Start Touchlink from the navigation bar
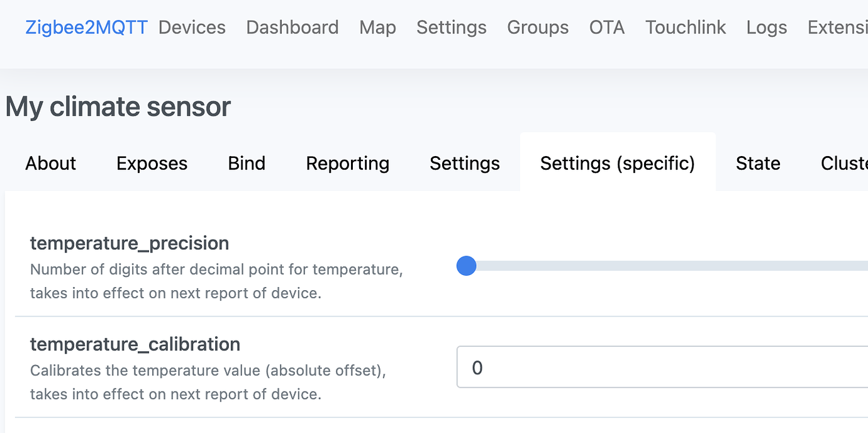868x433 pixels. (685, 27)
